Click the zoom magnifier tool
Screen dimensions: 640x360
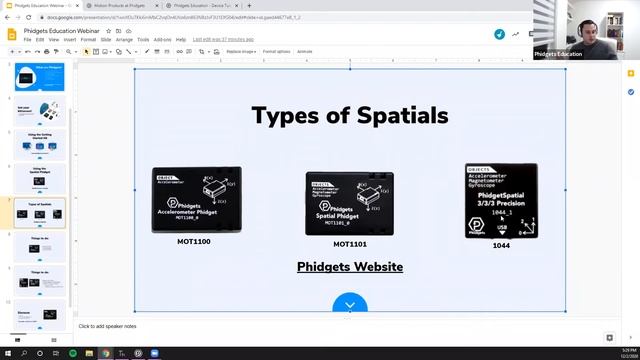69,52
